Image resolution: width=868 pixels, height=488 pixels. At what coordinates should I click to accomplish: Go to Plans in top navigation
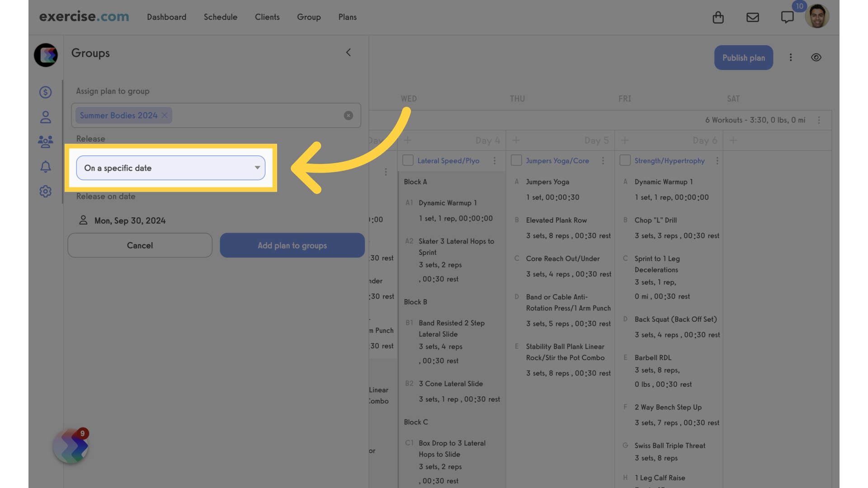pos(347,17)
